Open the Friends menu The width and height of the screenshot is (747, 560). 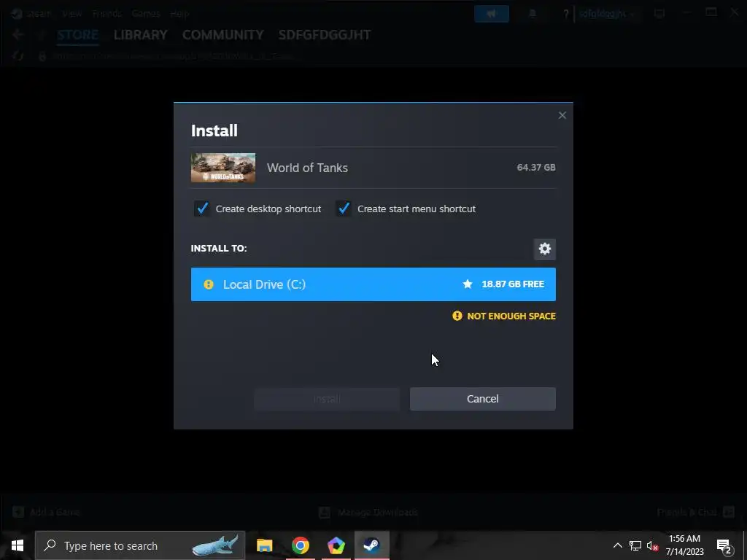(107, 14)
